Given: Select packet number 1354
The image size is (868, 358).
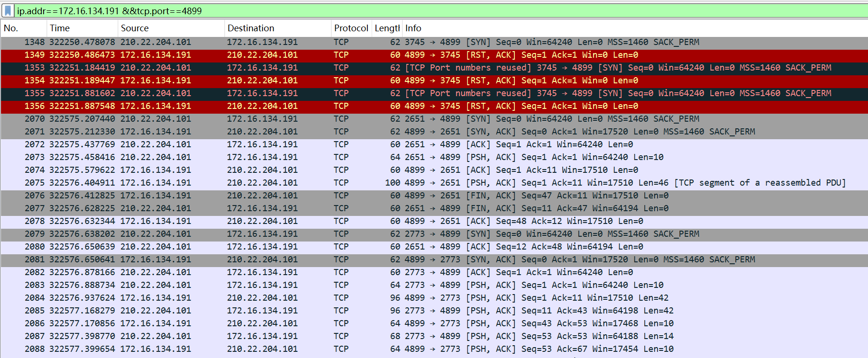Looking at the screenshot, I should pyautogui.click(x=434, y=81).
